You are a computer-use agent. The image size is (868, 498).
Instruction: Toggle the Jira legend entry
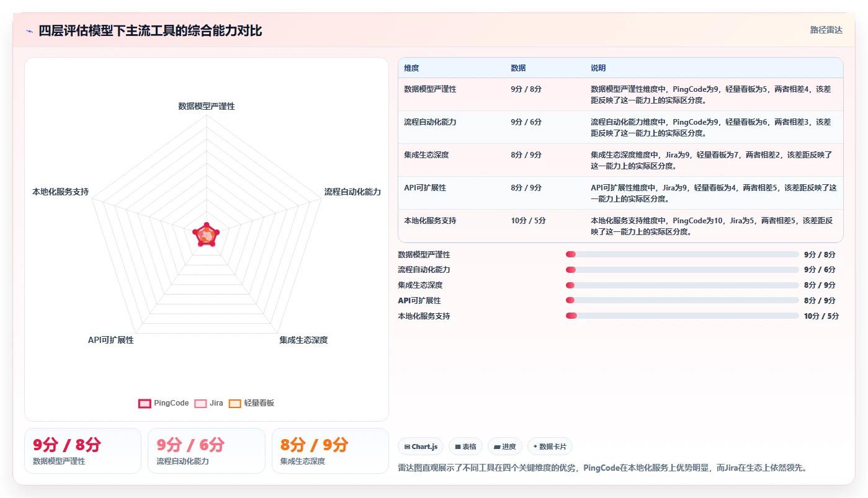pyautogui.click(x=209, y=403)
